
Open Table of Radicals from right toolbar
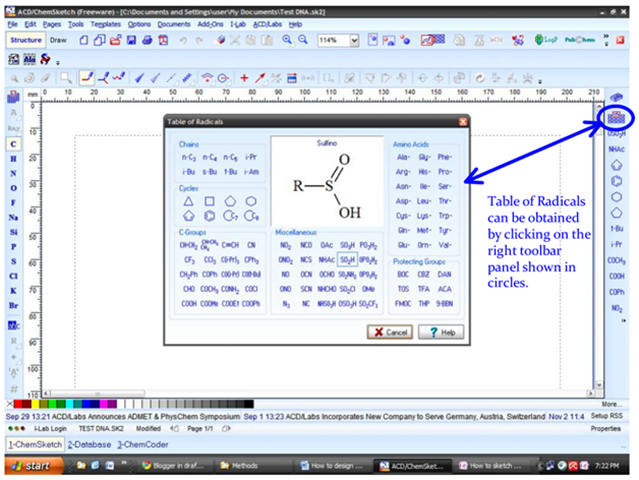tap(618, 117)
